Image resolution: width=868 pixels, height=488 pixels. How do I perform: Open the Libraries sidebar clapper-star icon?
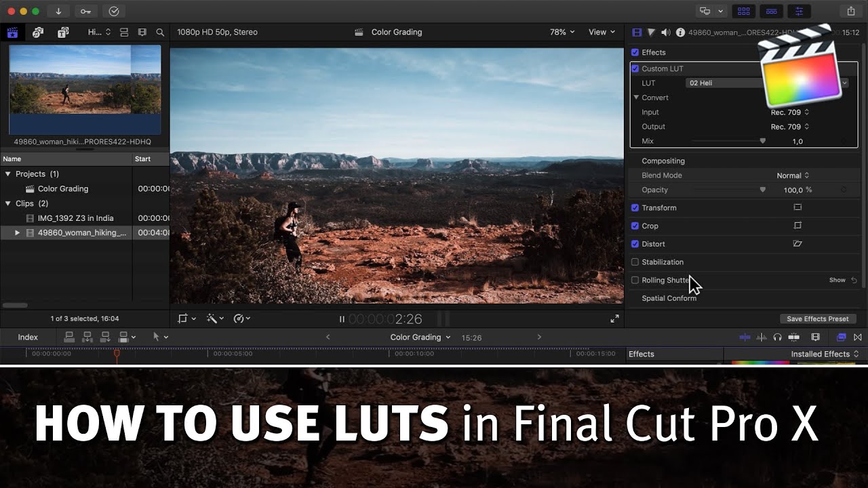pyautogui.click(x=12, y=32)
